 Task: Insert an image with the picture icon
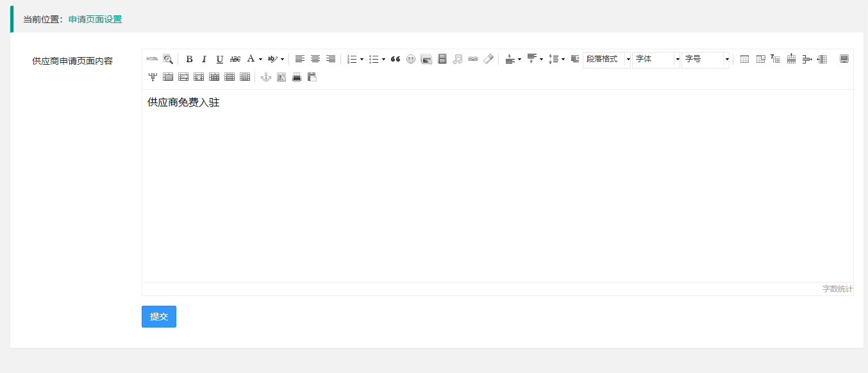click(426, 59)
